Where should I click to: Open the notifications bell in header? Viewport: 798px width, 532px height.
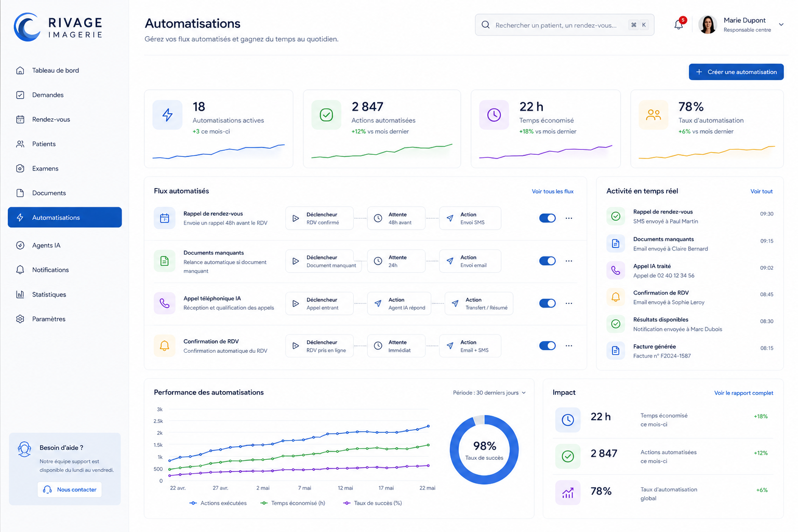point(679,24)
